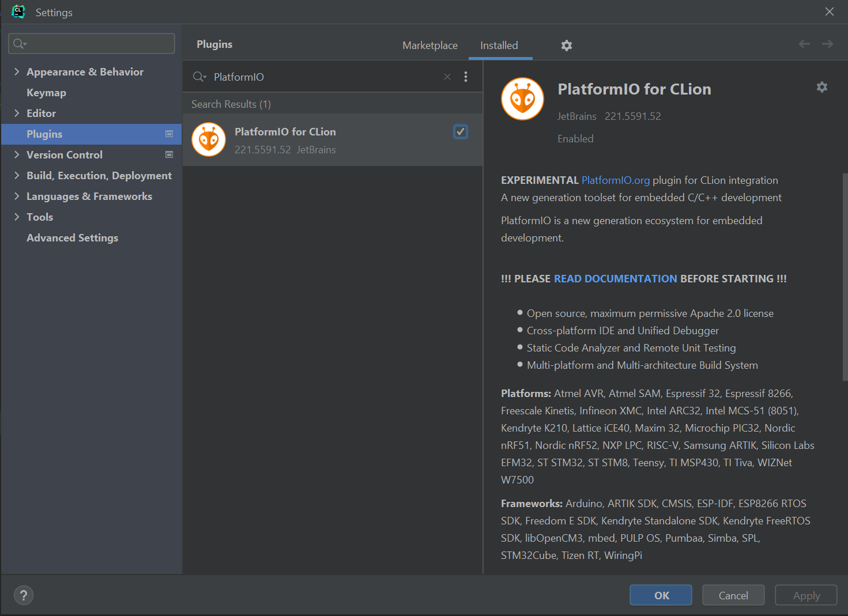The image size is (848, 616).
Task: Open Advanced Settings page
Action: click(x=72, y=238)
